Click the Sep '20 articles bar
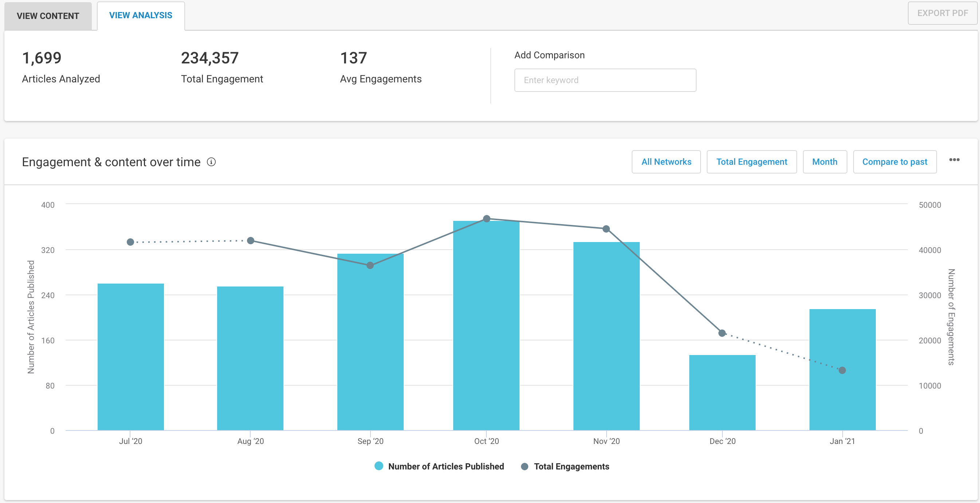 [x=370, y=342]
